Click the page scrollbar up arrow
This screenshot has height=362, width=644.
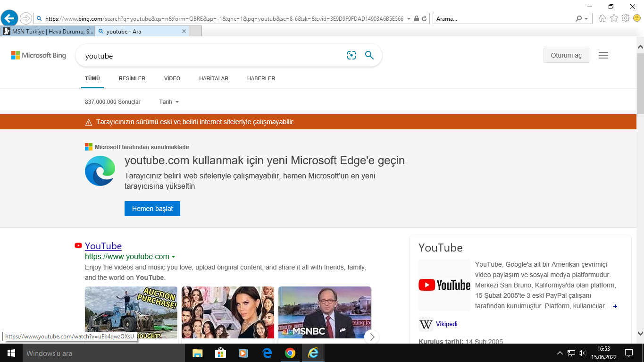pos(640,47)
